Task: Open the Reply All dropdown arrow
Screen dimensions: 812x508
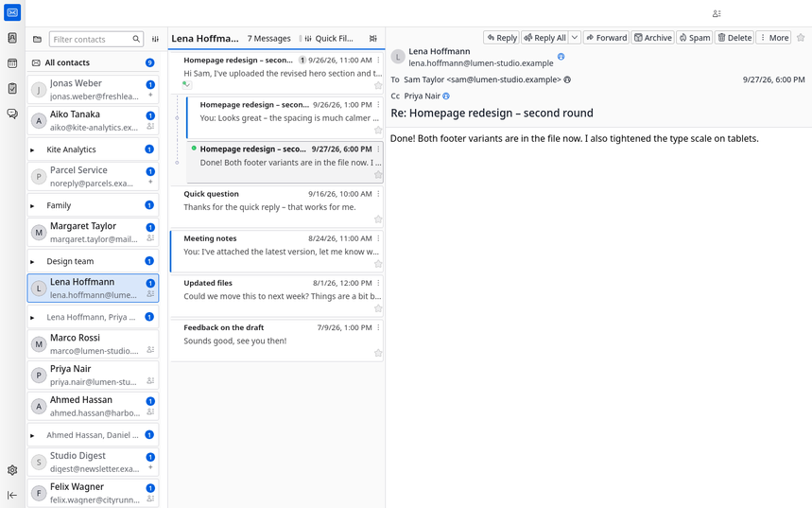Action: click(575, 37)
